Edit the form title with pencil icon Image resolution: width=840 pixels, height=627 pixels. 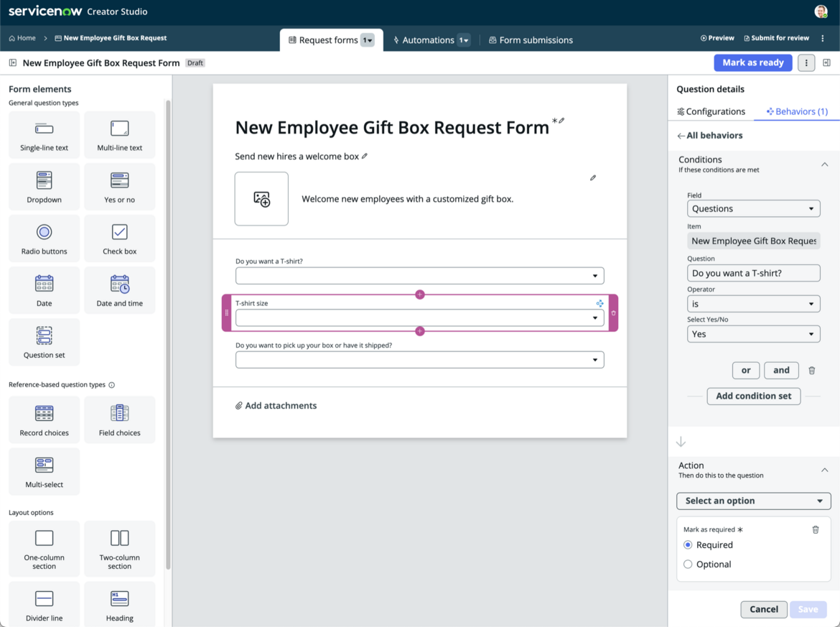pyautogui.click(x=561, y=121)
